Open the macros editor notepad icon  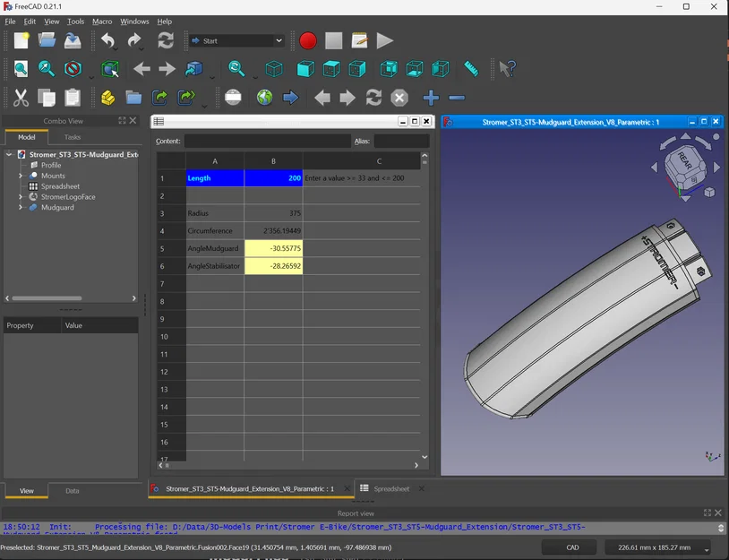pos(359,41)
